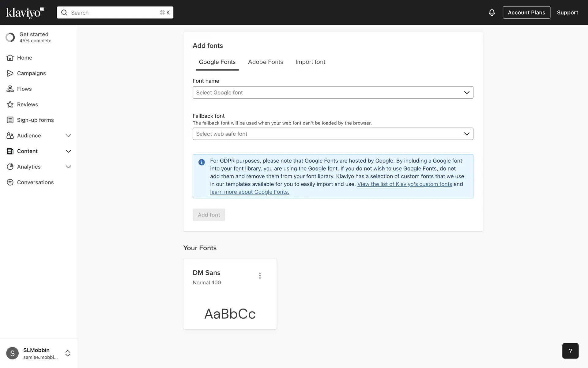Open the notifications bell
The height and width of the screenshot is (368, 588).
click(x=492, y=13)
